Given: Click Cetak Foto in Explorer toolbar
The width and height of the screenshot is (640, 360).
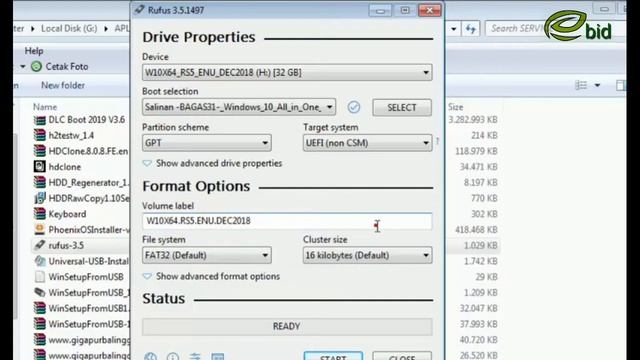Looking at the screenshot, I should (60, 67).
